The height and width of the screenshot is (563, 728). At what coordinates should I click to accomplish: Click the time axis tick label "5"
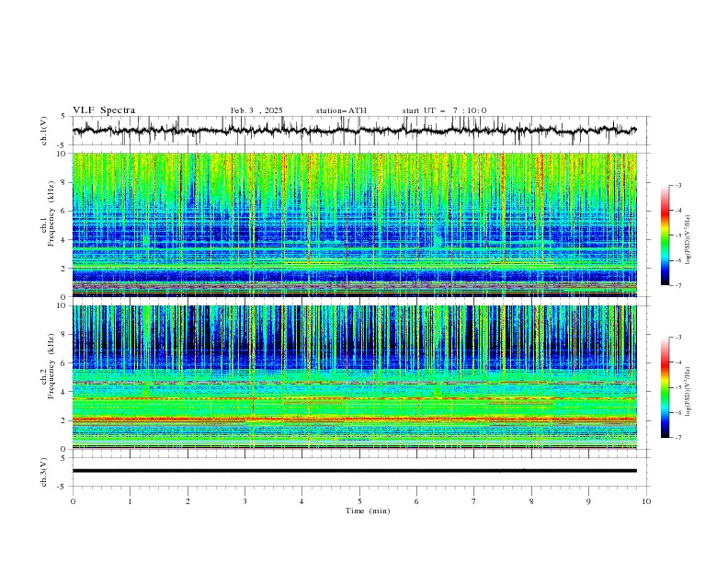(359, 501)
